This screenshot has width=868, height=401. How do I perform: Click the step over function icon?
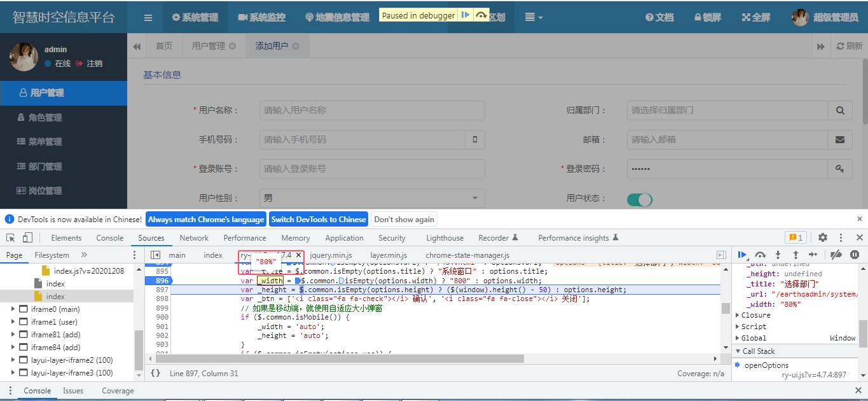[x=760, y=255]
